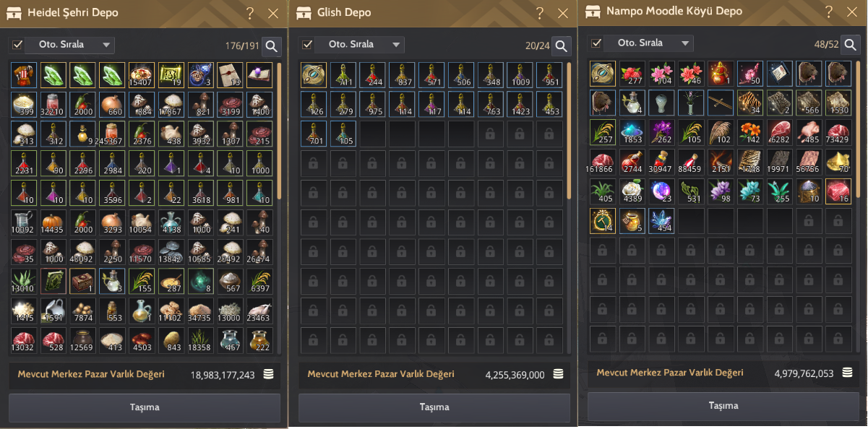Click the search magnifier in Glish Depo

(561, 46)
